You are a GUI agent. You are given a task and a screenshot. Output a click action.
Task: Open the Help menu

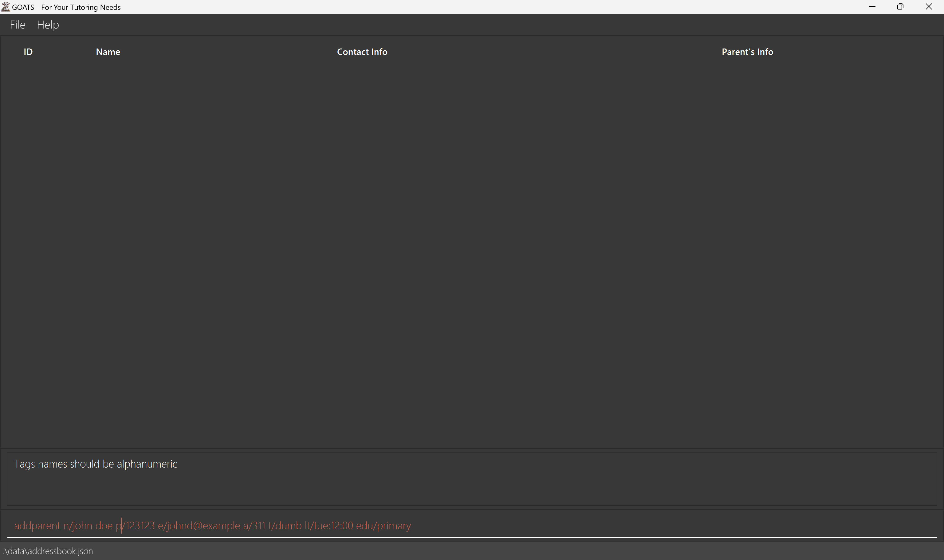(x=48, y=25)
